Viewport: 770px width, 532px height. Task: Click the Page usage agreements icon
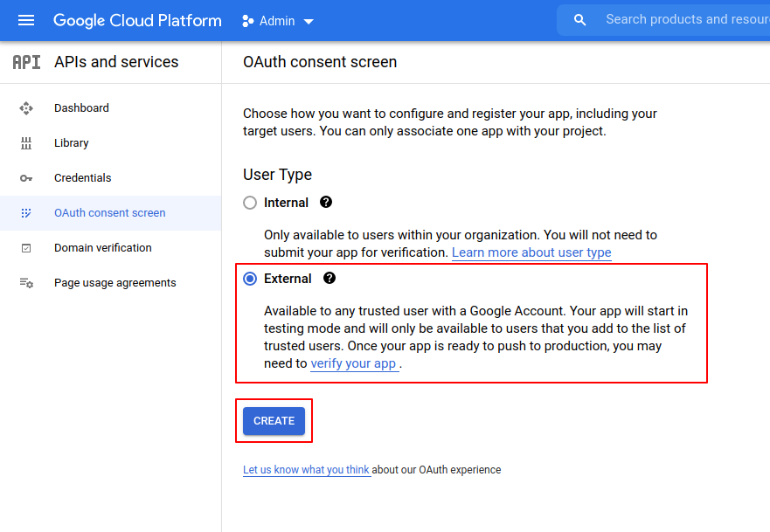coord(26,283)
